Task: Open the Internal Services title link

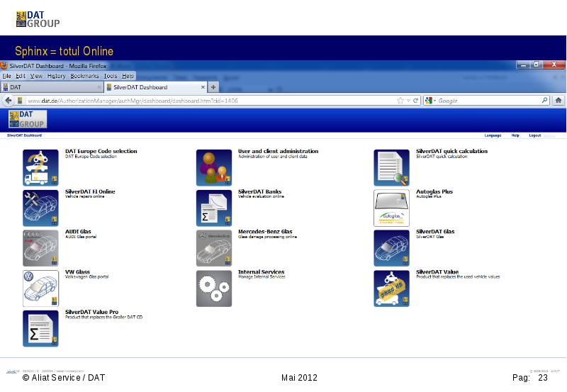Action: click(x=261, y=272)
